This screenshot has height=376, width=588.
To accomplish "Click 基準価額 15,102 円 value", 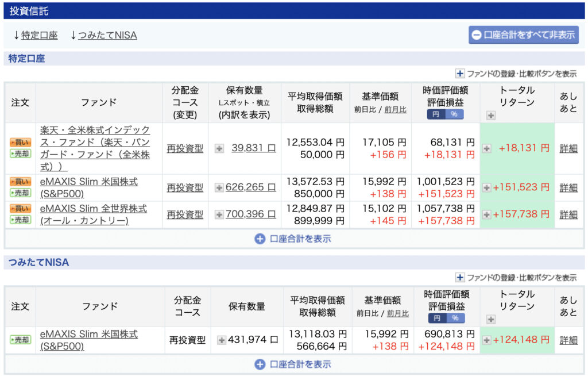I will click(384, 209).
